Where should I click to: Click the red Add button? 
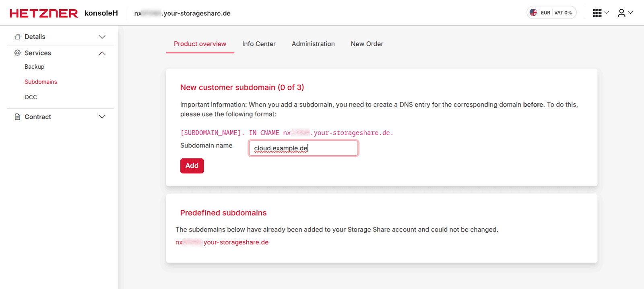pyautogui.click(x=192, y=166)
